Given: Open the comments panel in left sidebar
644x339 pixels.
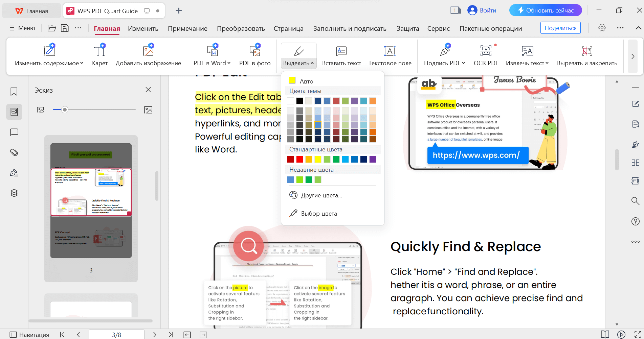Looking at the screenshot, I should coord(14,132).
